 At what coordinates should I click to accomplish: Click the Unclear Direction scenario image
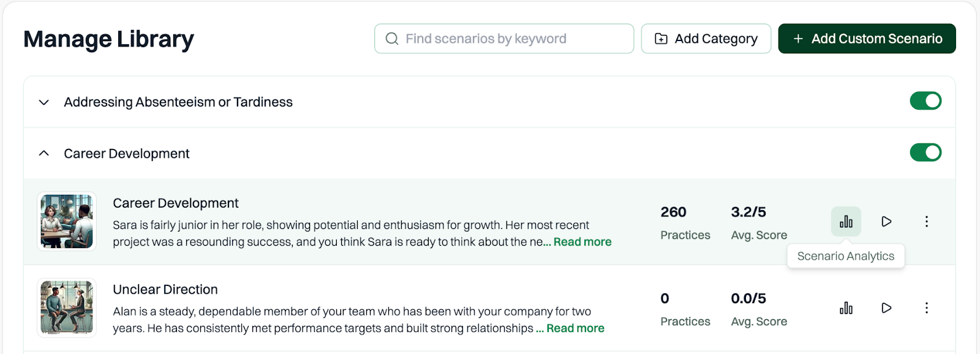pos(67,307)
